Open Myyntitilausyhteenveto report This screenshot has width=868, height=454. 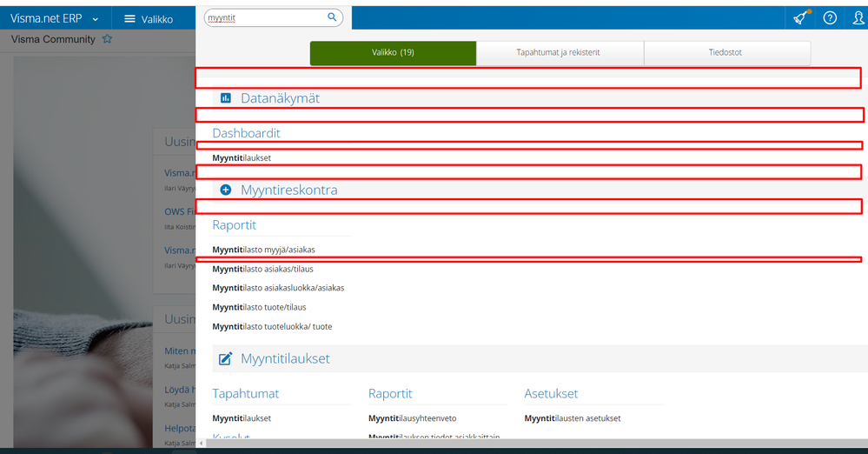[x=413, y=418]
